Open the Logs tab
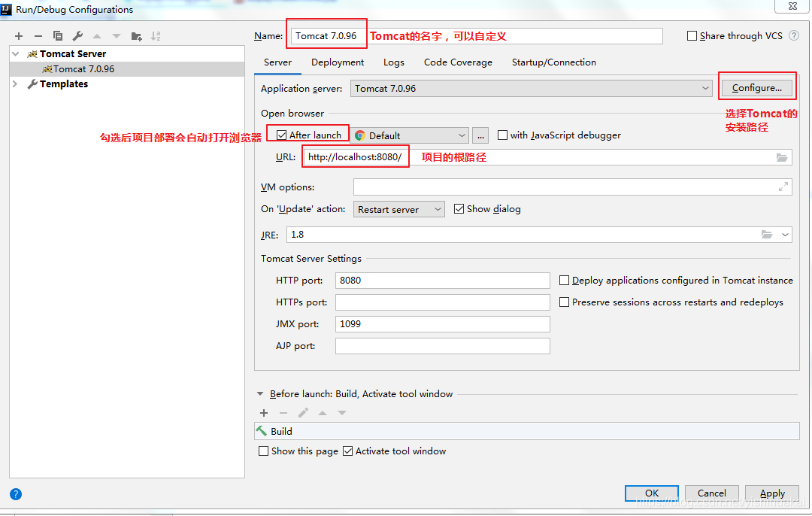The width and height of the screenshot is (812, 516). [393, 62]
